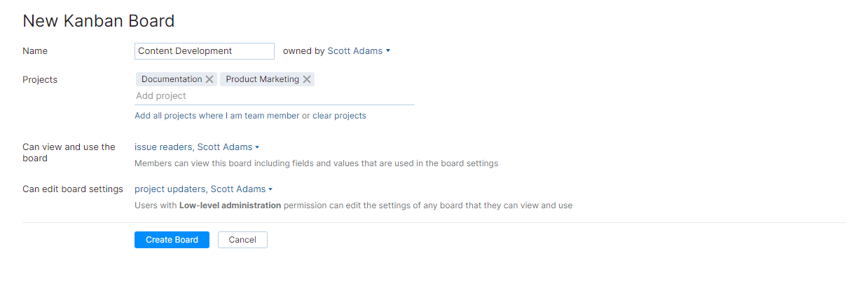Focus the board Name text field
This screenshot has width=868, height=284.
pos(204,50)
